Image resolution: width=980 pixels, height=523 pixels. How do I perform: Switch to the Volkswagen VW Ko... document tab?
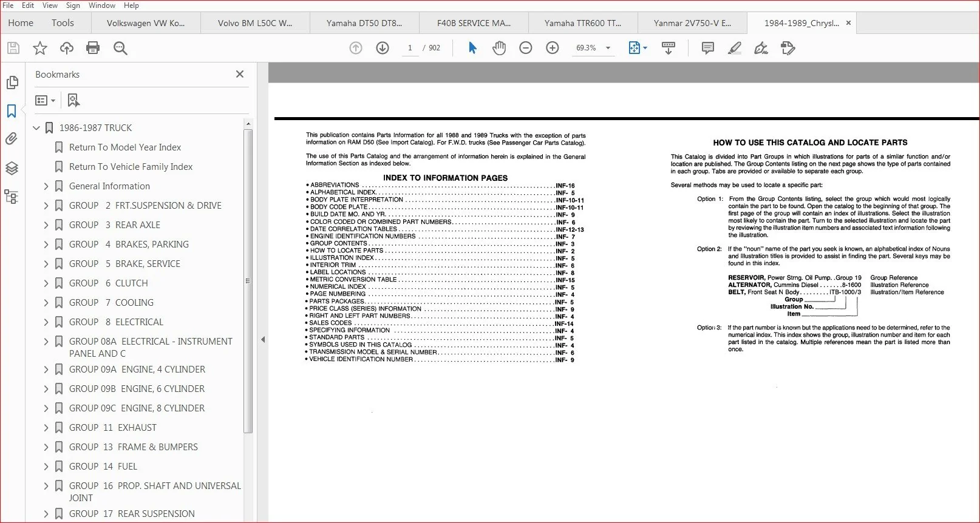click(x=146, y=23)
